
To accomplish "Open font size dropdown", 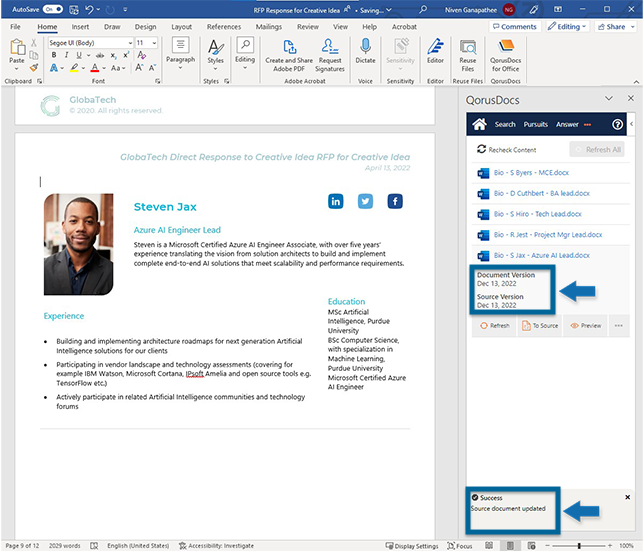I will pos(154,43).
